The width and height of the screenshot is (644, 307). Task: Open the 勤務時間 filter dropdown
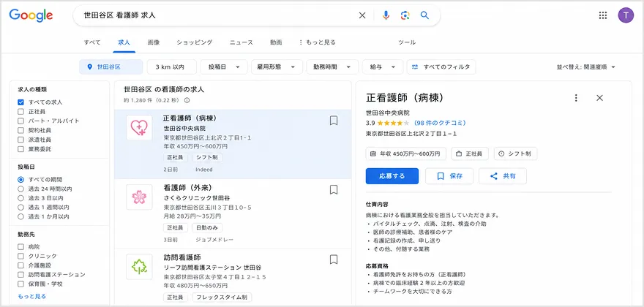pyautogui.click(x=332, y=67)
